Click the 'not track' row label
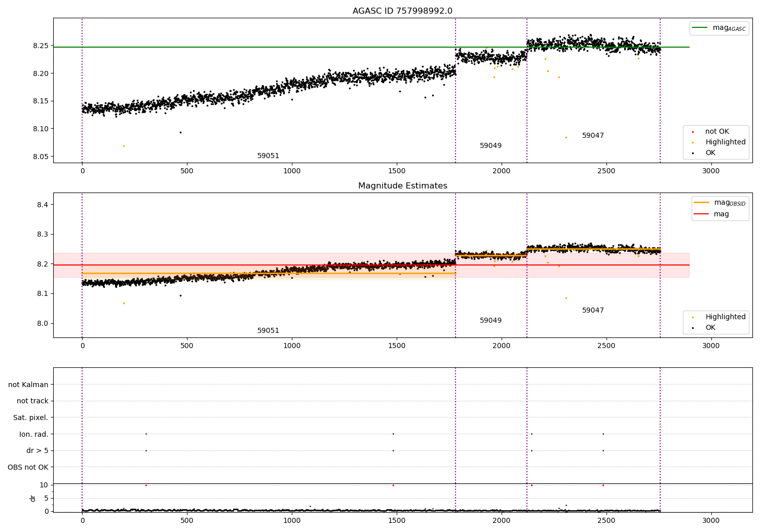The image size is (760, 532). click(32, 401)
